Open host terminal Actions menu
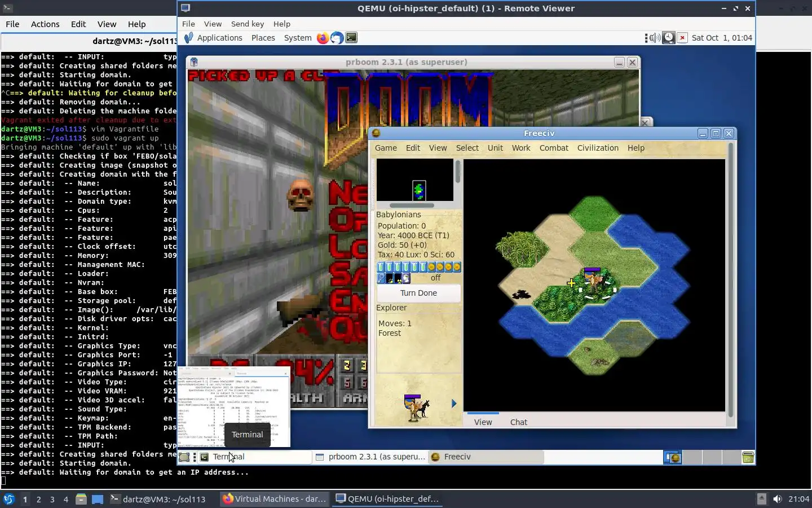 click(45, 24)
